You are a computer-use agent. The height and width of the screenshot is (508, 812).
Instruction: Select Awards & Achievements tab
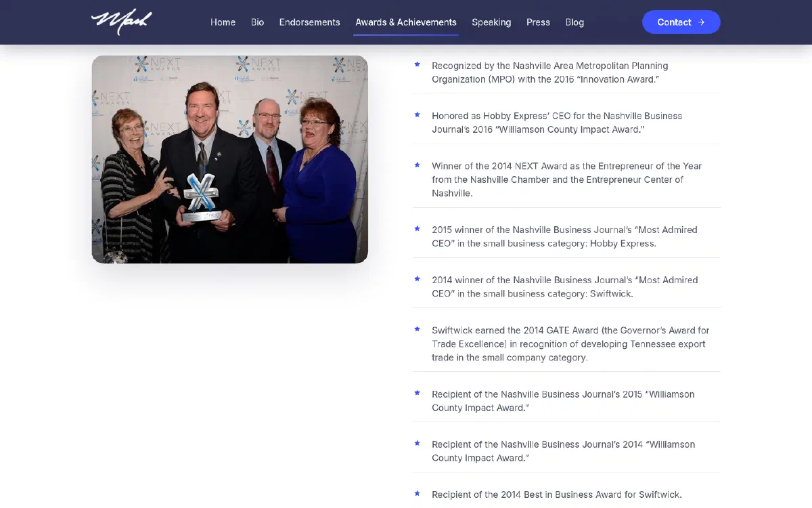[x=406, y=22]
